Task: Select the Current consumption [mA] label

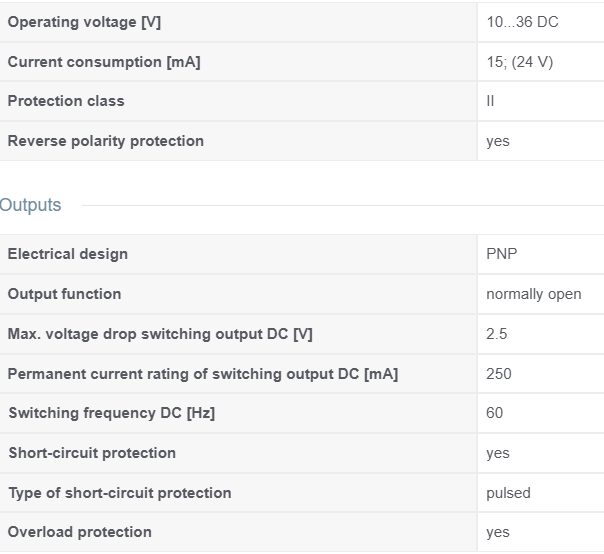Action: coord(104,62)
